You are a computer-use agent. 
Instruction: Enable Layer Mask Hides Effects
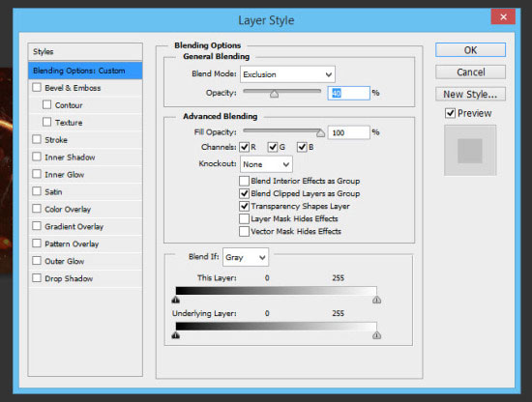click(244, 218)
